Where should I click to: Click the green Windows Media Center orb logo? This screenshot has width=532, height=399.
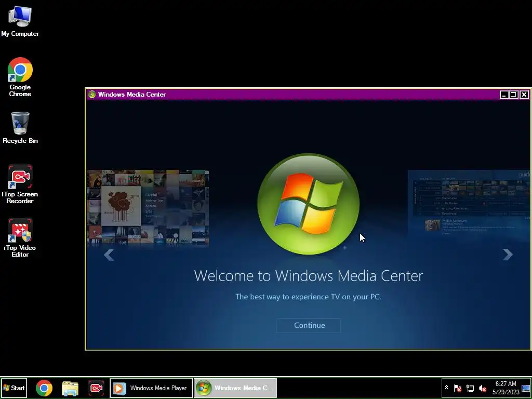(309, 204)
